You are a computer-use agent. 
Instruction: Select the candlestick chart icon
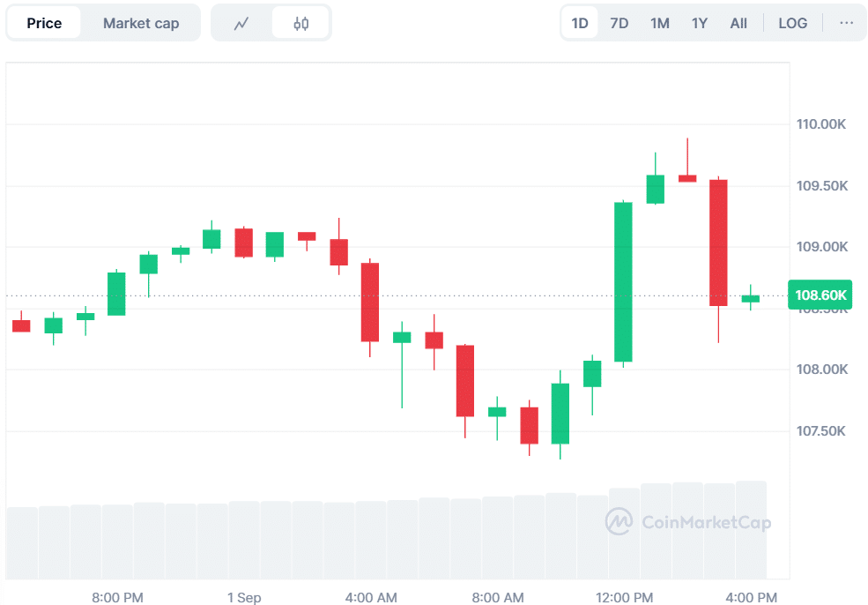301,24
